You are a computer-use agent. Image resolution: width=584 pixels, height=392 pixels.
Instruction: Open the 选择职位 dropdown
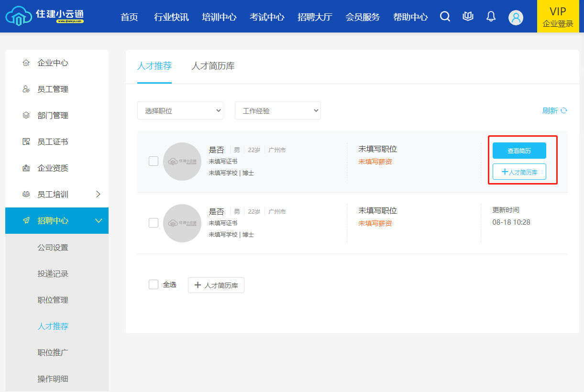pyautogui.click(x=180, y=110)
